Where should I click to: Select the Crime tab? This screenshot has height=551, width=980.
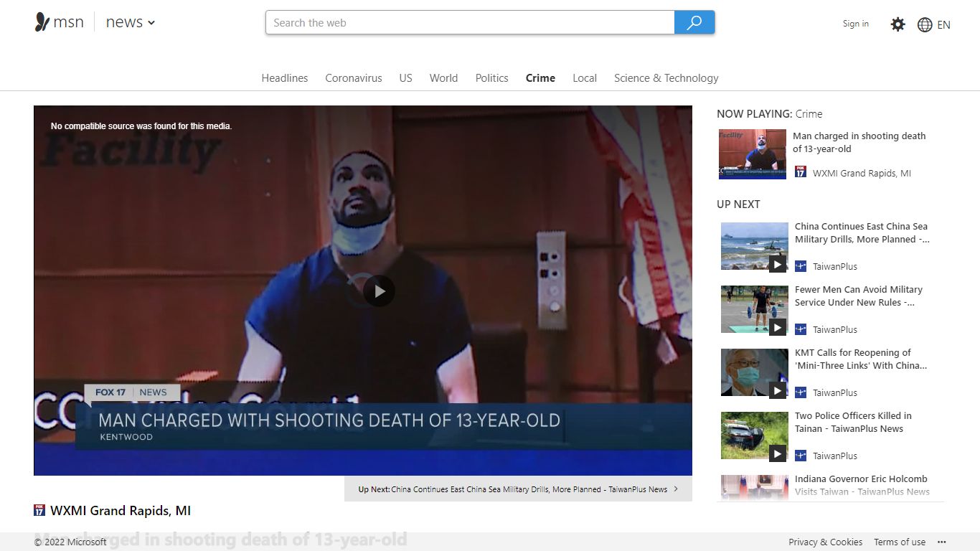click(540, 78)
